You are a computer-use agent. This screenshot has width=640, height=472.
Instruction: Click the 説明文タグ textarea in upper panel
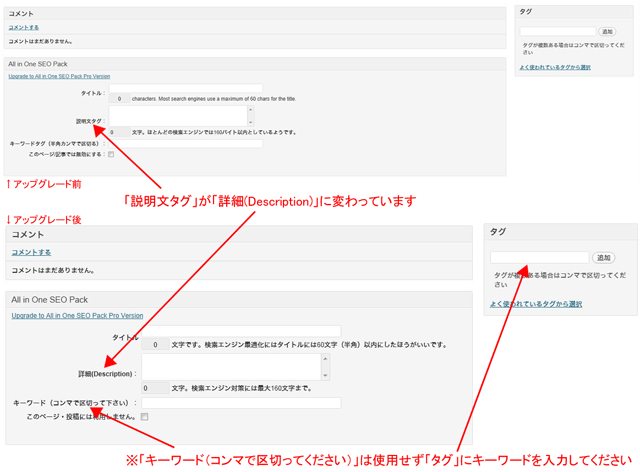pos(178,116)
